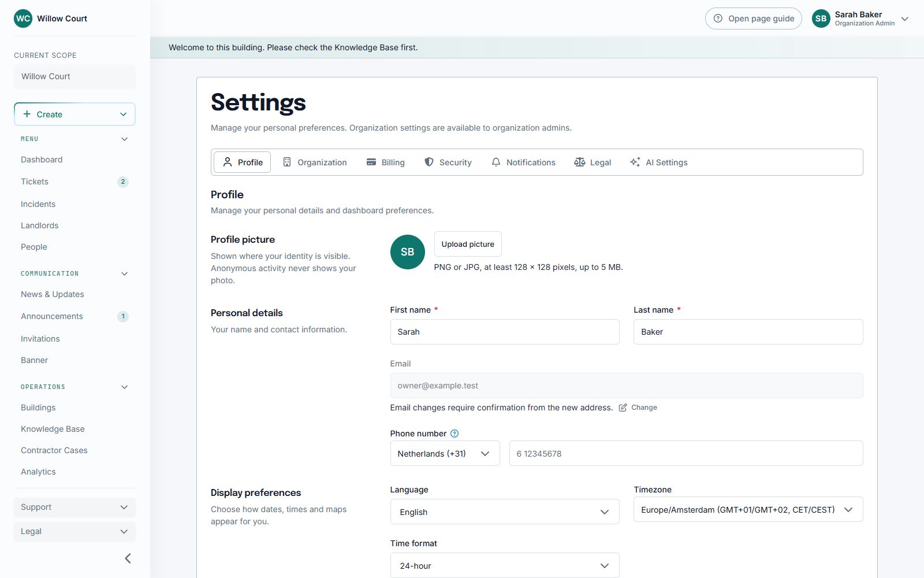
Task: Open the Time format dropdown 24-hour
Action: click(505, 566)
